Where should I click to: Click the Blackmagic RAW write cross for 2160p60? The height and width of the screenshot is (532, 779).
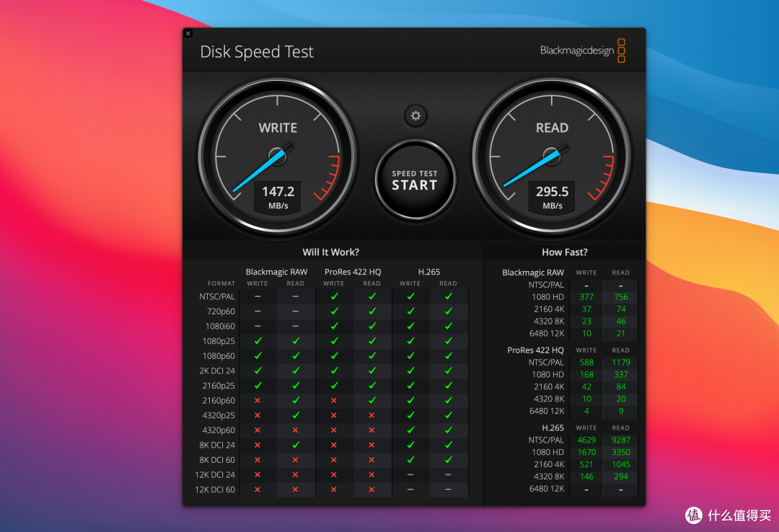pyautogui.click(x=258, y=400)
